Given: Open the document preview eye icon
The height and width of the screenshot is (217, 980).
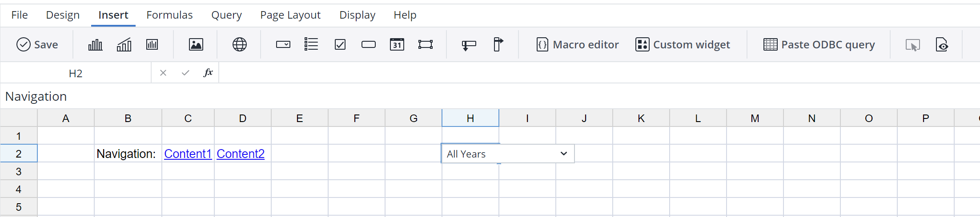Looking at the screenshot, I should tap(942, 45).
